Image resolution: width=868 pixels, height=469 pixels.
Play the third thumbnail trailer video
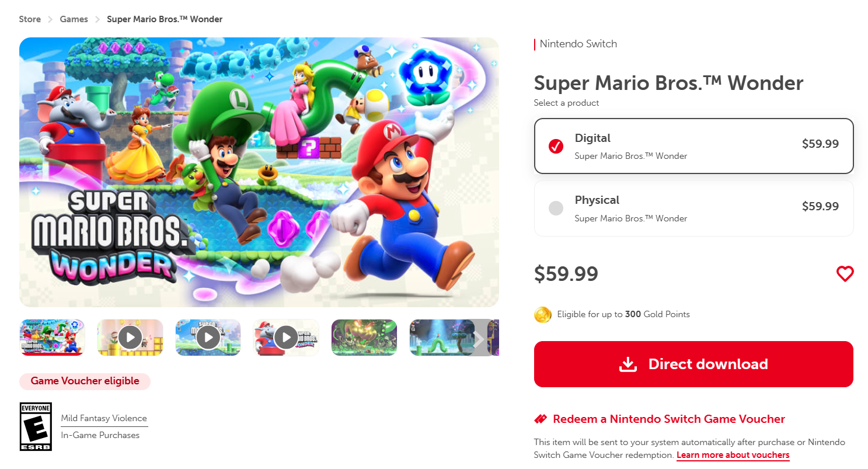[208, 337]
